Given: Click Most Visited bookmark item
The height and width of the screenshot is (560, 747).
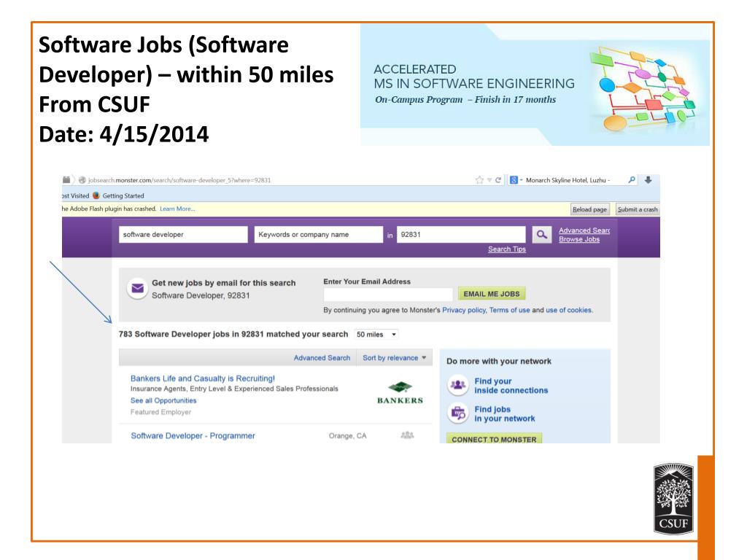Looking at the screenshot, I should [76, 195].
